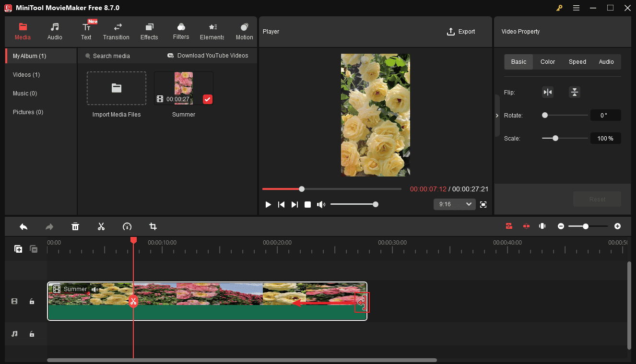Switch to Basic property tab
The width and height of the screenshot is (636, 364).
click(x=518, y=62)
